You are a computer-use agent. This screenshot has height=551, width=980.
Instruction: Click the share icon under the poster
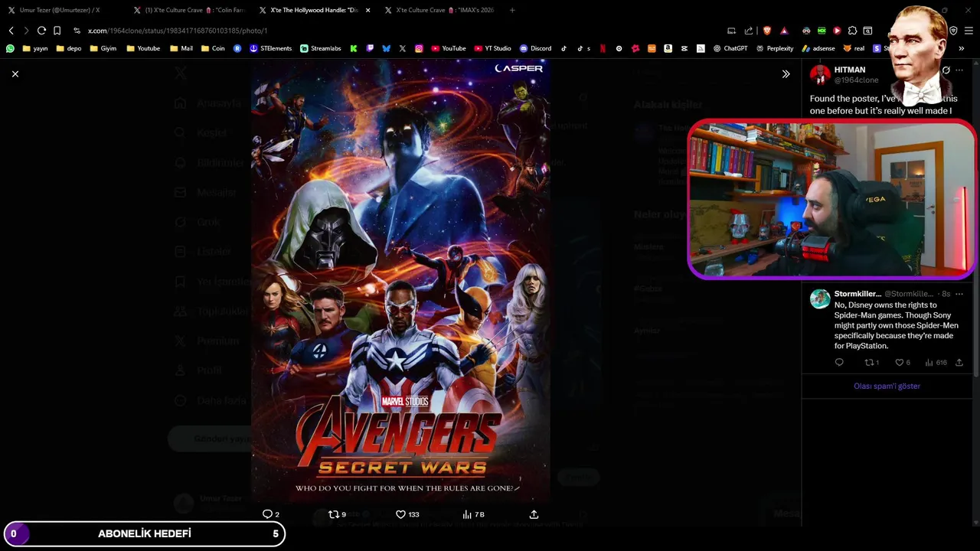534,514
